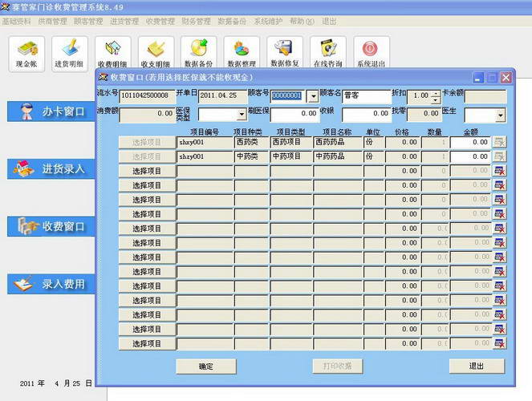Open the 收费管理 menu
The width and height of the screenshot is (532, 401).
click(160, 22)
